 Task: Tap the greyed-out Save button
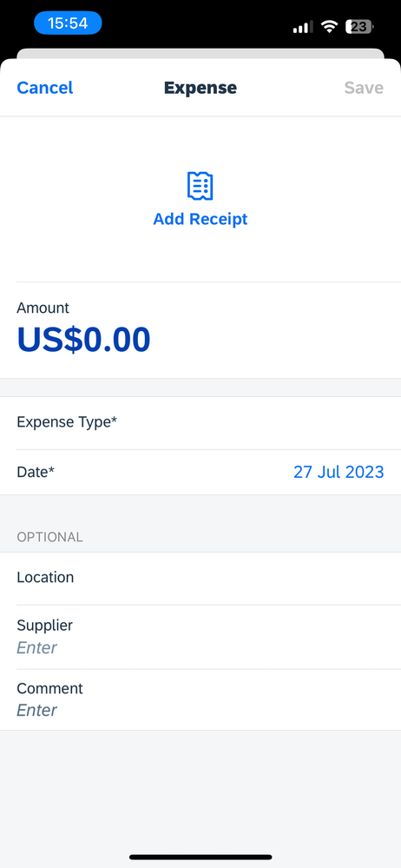pos(364,88)
